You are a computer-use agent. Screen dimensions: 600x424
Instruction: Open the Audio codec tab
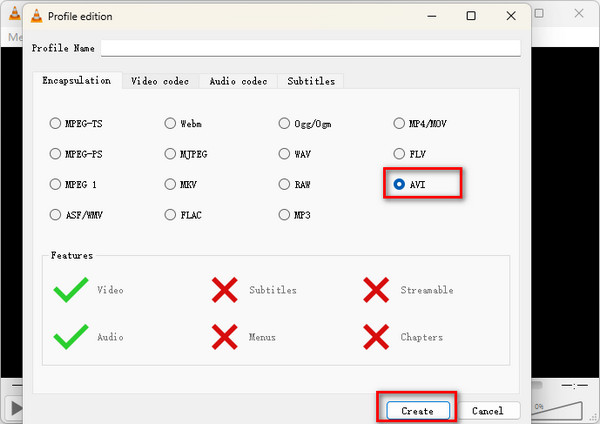pyautogui.click(x=237, y=81)
